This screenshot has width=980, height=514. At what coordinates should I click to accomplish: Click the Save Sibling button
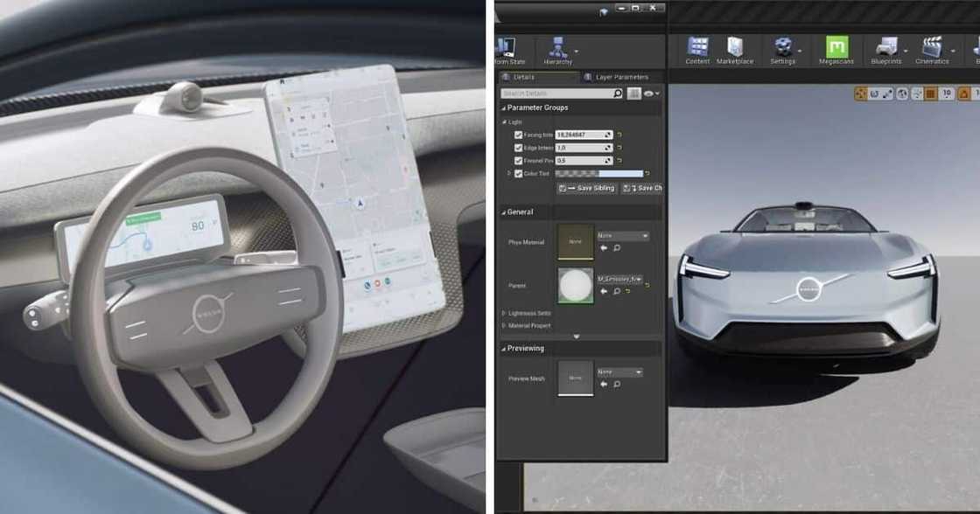click(x=587, y=188)
